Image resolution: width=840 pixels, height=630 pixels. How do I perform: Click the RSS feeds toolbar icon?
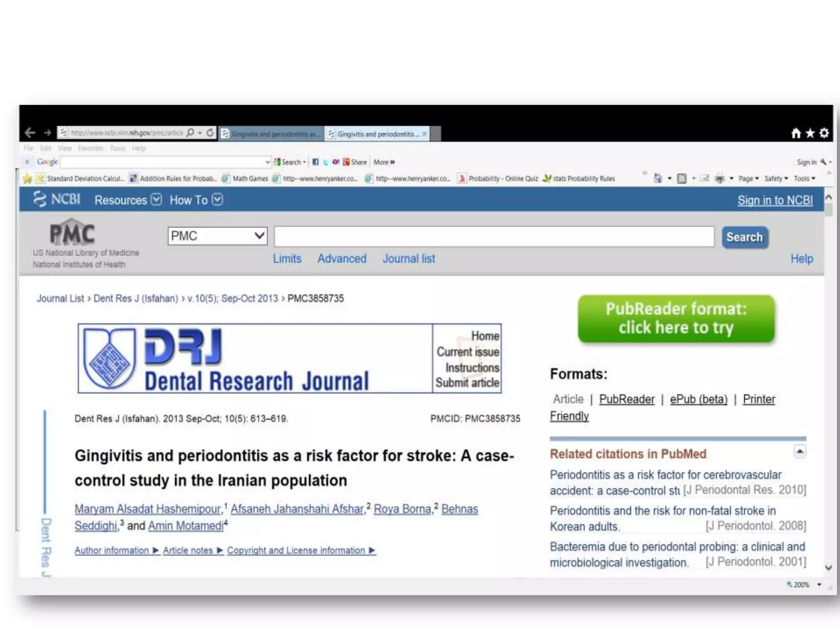pyautogui.click(x=682, y=178)
